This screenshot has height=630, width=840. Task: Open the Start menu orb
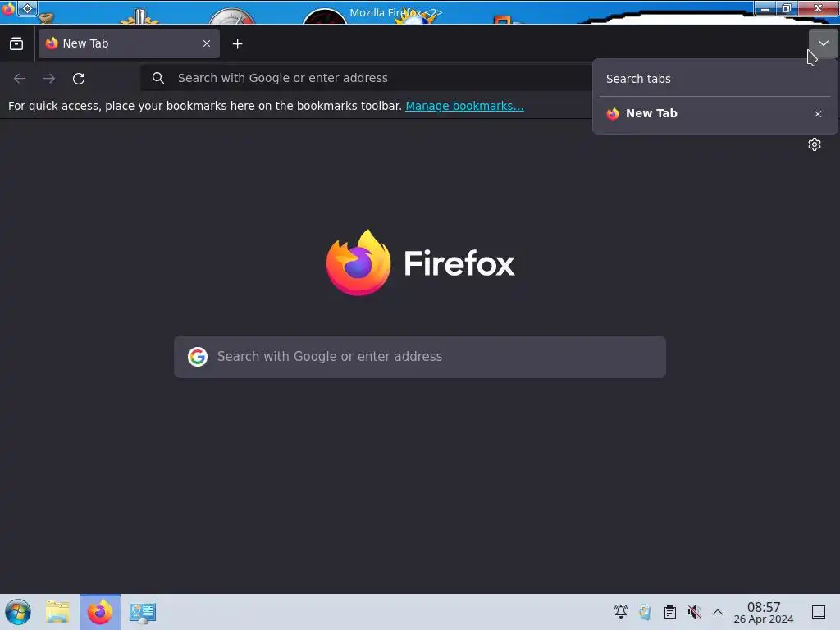(18, 612)
